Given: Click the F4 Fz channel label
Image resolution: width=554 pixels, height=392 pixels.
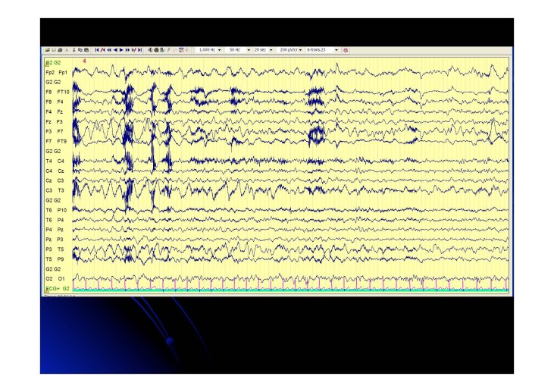Looking at the screenshot, I should (55, 111).
